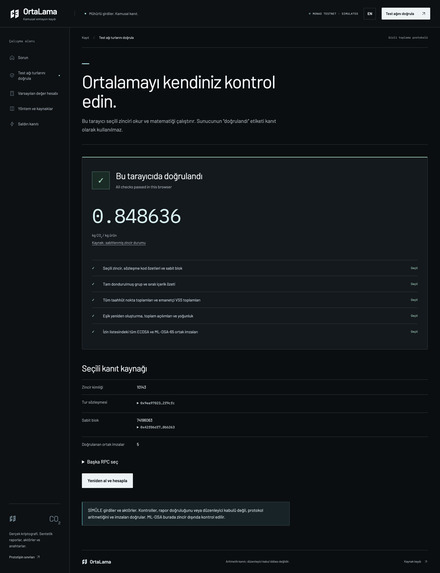This screenshot has height=573, width=440.
Task: Click the checkmark next to Eşik yeniden oluşturma
Action: pos(93,316)
